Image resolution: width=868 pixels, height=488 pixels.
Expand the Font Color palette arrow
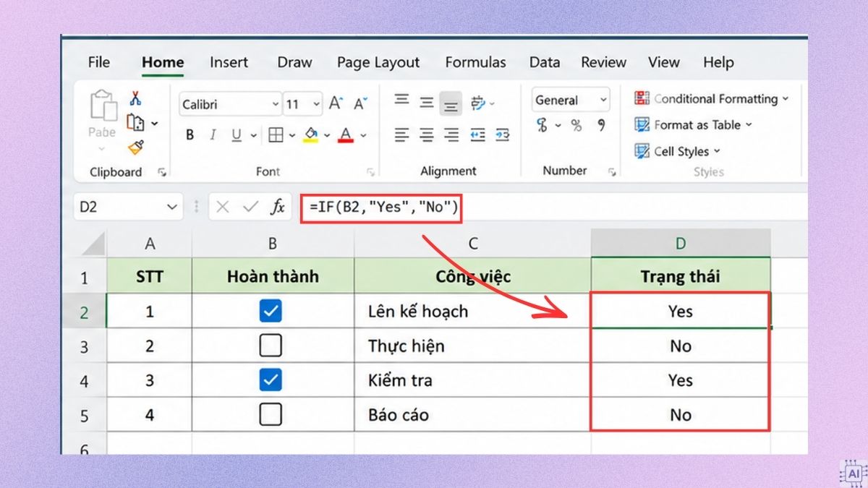click(x=363, y=135)
